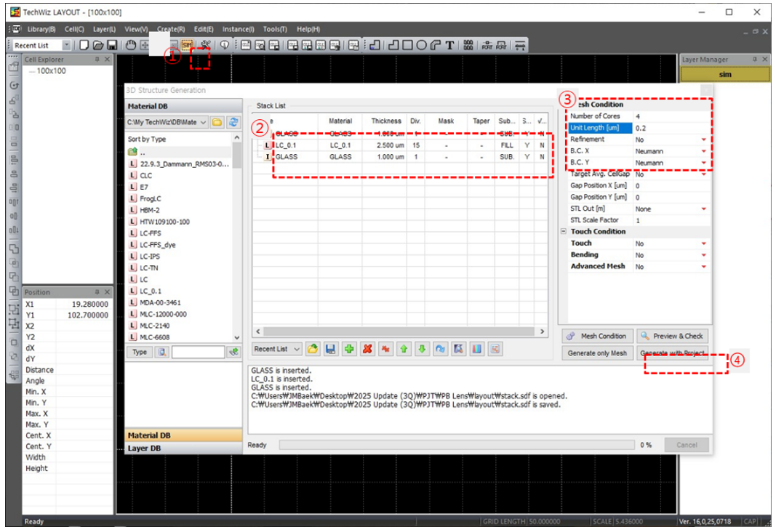Click Generate only Mesh button
Image resolution: width=776 pixels, height=532 pixels.
(596, 353)
